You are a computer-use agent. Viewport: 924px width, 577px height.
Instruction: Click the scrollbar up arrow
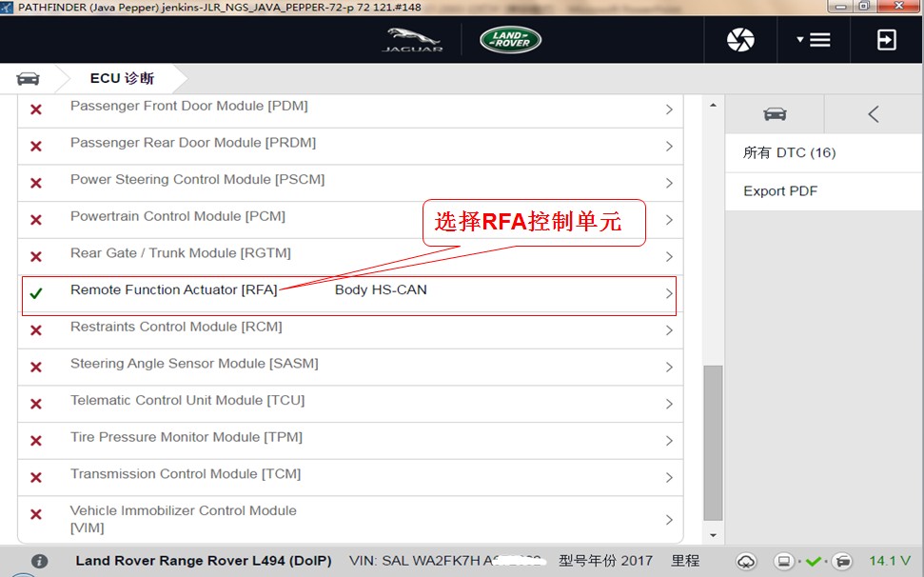pos(713,105)
